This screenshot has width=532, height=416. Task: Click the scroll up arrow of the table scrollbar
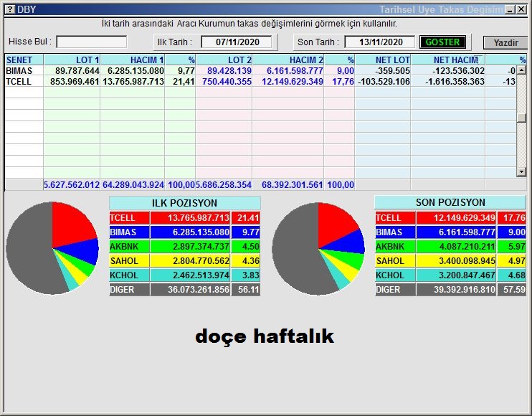(x=521, y=70)
